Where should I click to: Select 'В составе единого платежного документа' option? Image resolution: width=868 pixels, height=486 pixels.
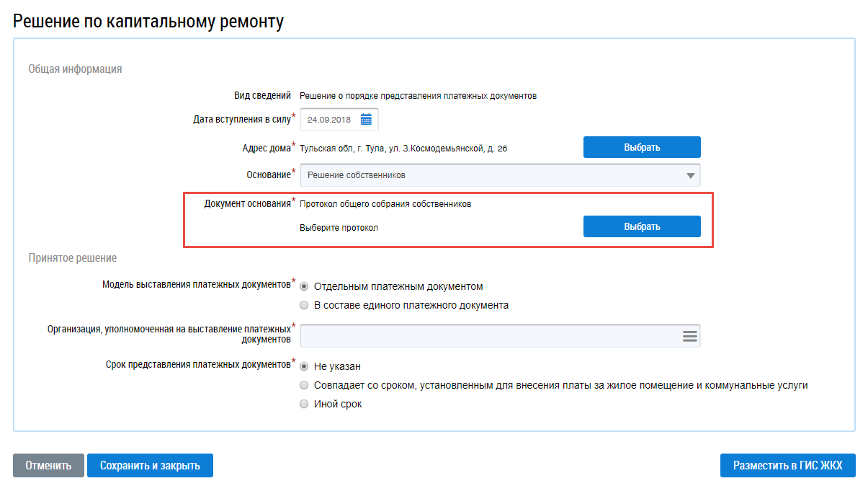(304, 305)
